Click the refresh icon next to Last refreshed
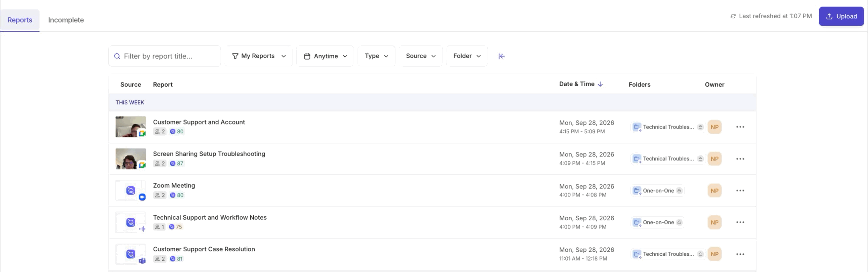Viewport: 868px width, 272px height. (733, 16)
